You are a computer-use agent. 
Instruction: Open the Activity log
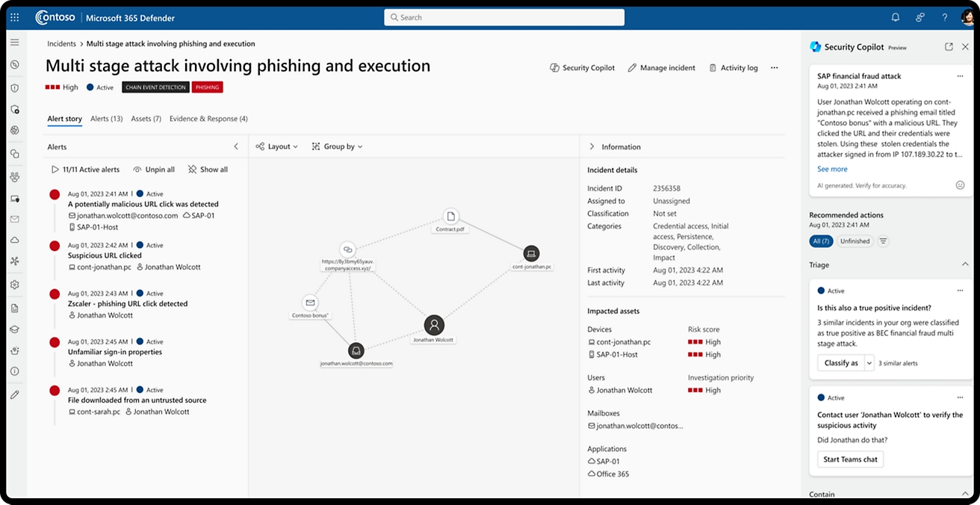click(733, 67)
